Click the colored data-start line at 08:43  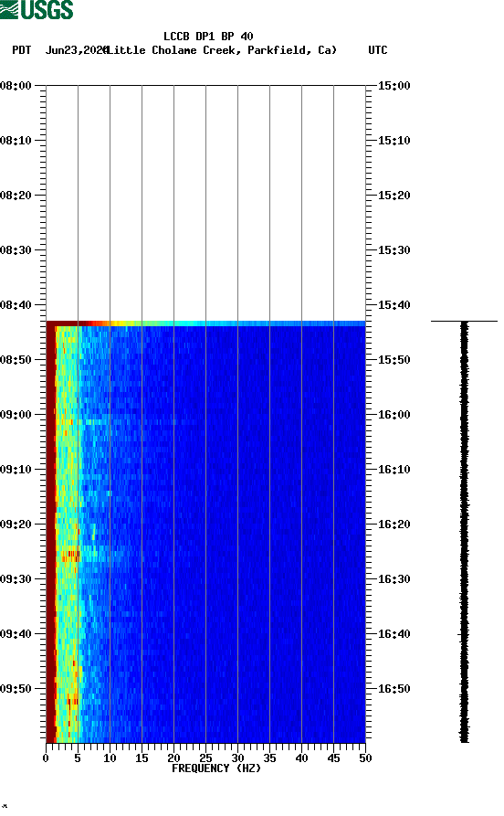coord(206,323)
